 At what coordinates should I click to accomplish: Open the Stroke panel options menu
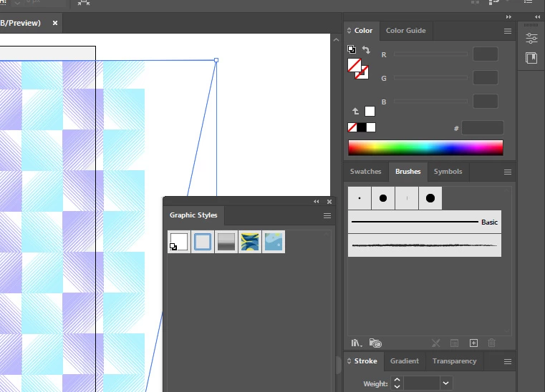508,362
